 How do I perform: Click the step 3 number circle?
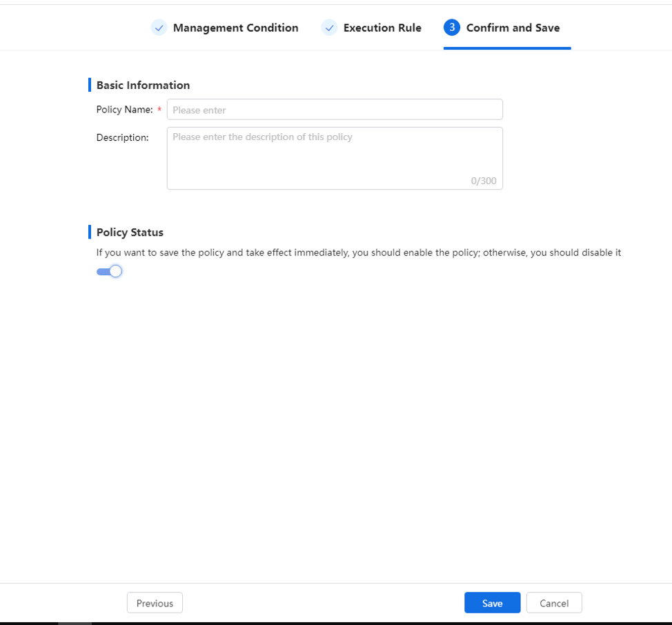click(452, 28)
